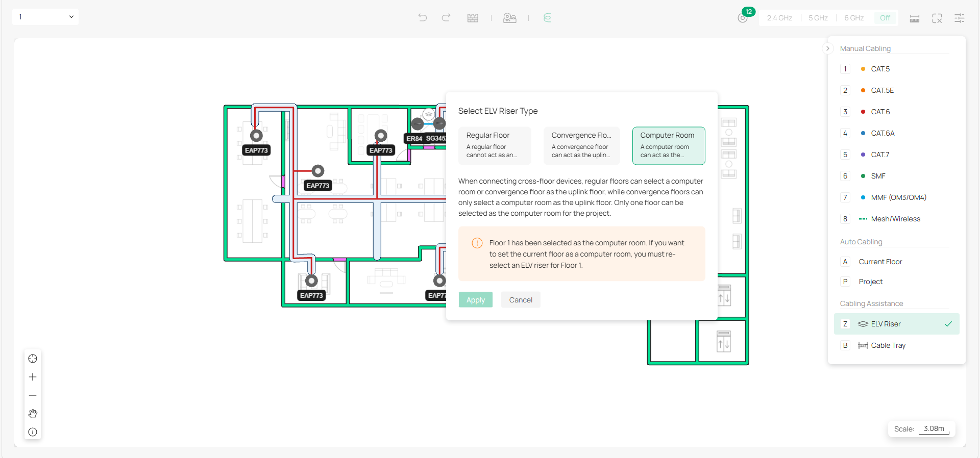Click the redo arrow icon
Screen dimensions: 980x458
446,18
